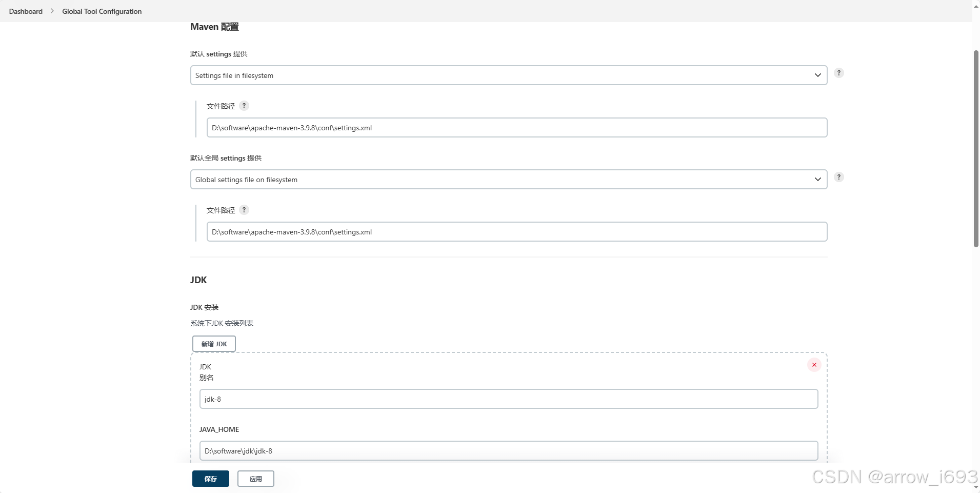This screenshot has width=980, height=493.
Task: Open Global Tool Configuration breadcrumb
Action: tap(102, 11)
